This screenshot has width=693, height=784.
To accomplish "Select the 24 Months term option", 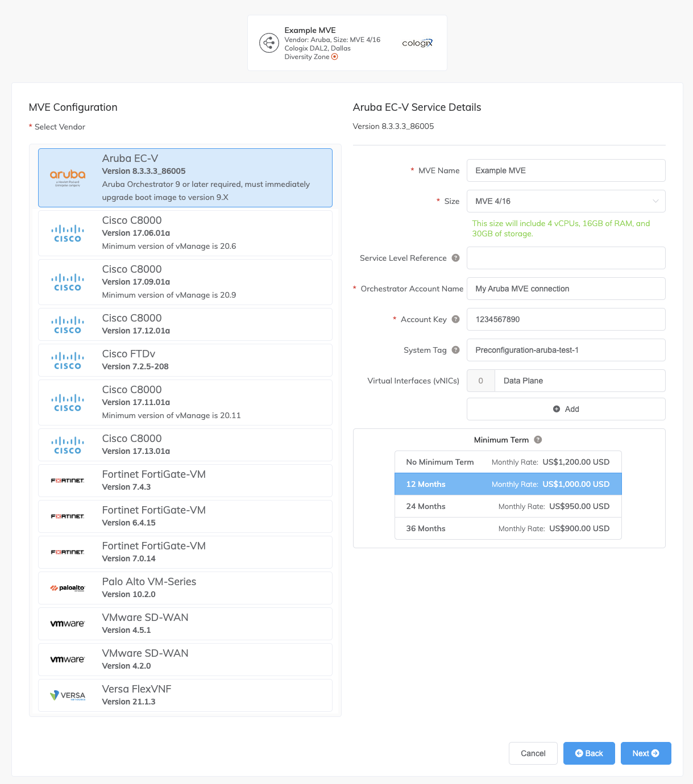I will click(x=508, y=506).
